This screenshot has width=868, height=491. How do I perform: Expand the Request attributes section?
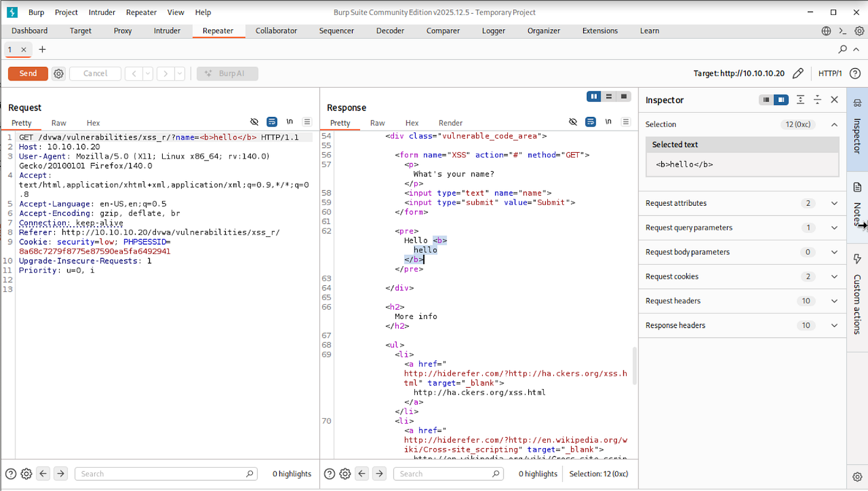835,203
